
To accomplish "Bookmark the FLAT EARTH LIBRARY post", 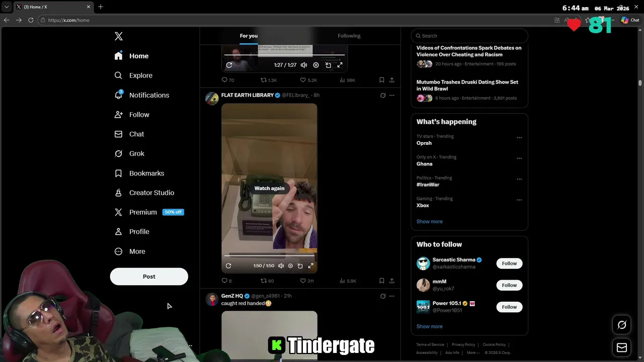I will click(382, 281).
